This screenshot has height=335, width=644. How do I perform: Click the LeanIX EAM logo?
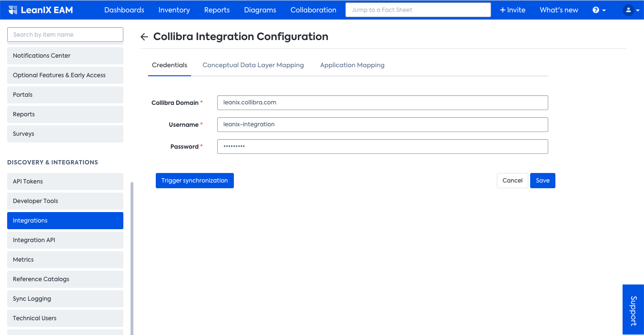tap(40, 10)
